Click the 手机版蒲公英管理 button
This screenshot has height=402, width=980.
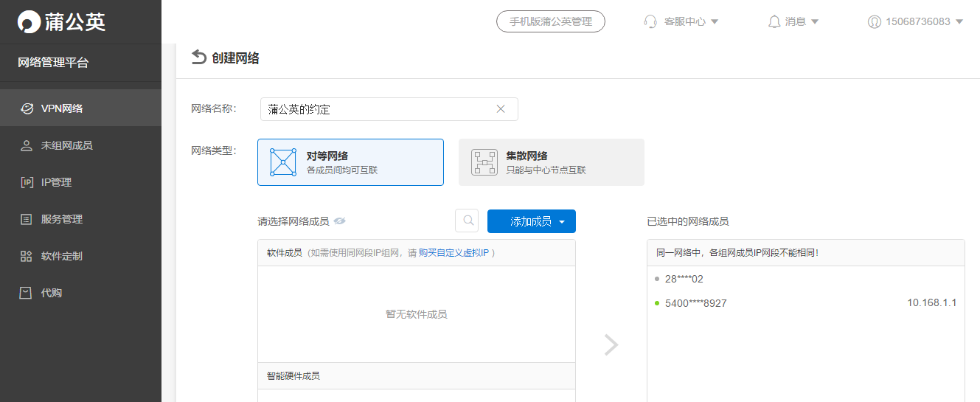(x=551, y=21)
